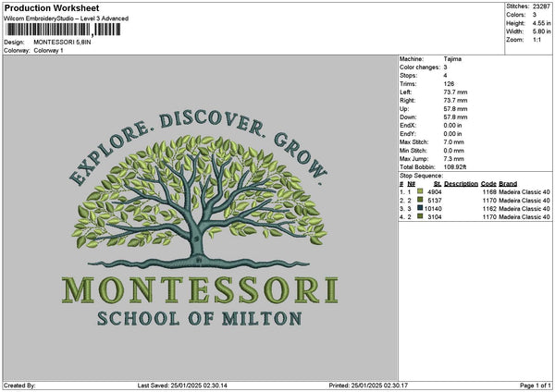
Task: Click the 'Created By:' footer label
Action: (19, 386)
